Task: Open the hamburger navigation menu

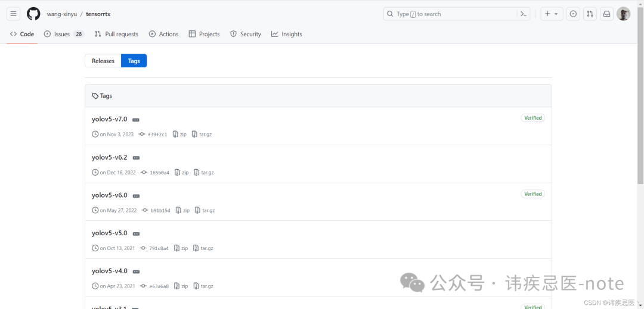Action: [x=13, y=14]
